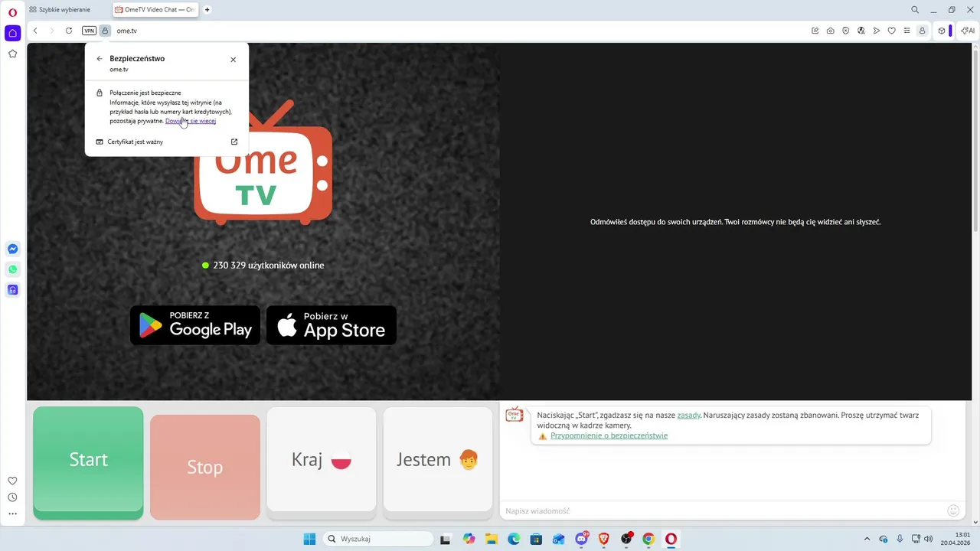Image resolution: width=980 pixels, height=551 pixels.
Task: Click Pobierz z Google Play badge
Action: coord(195,325)
